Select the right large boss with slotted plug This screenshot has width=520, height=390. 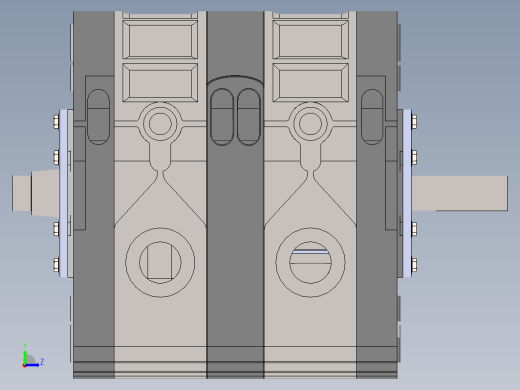click(310, 262)
